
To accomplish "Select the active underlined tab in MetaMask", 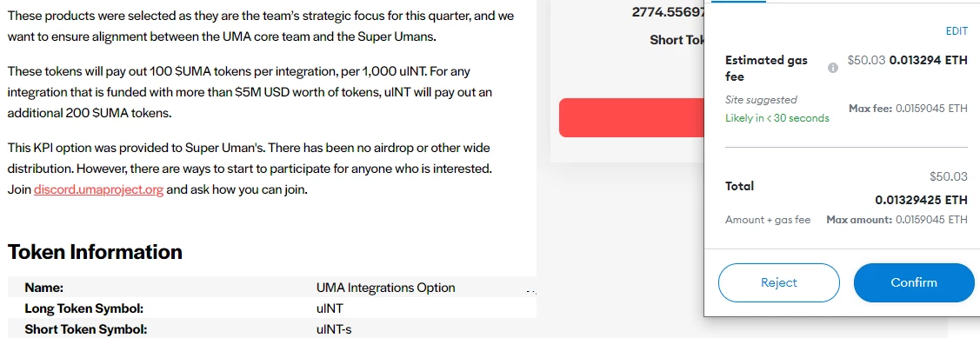I will tap(739, 1).
